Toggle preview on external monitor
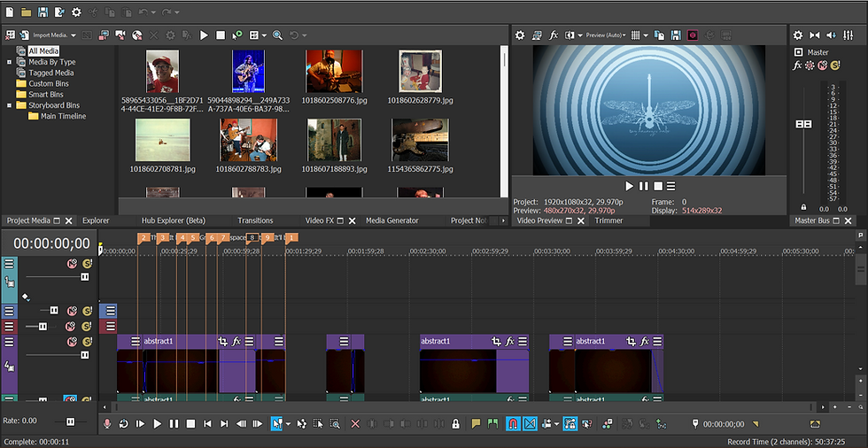The image size is (868, 448). tap(537, 35)
